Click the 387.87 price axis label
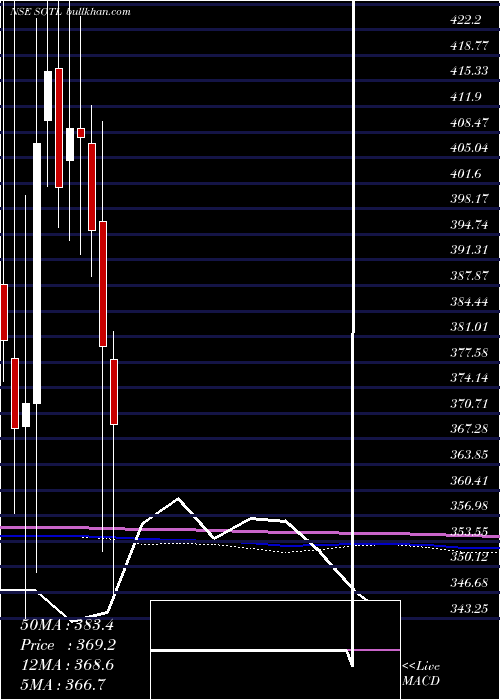The width and height of the screenshot is (500, 700). pos(471,275)
